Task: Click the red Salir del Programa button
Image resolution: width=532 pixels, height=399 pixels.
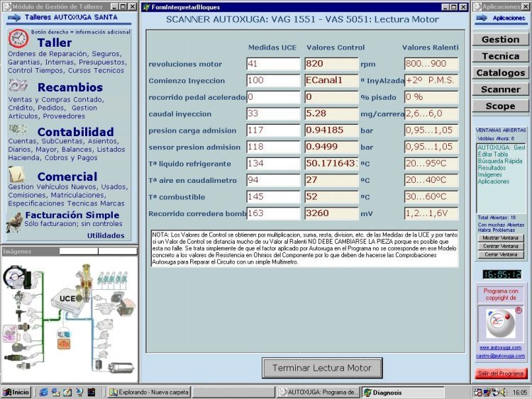Action: pos(501,373)
